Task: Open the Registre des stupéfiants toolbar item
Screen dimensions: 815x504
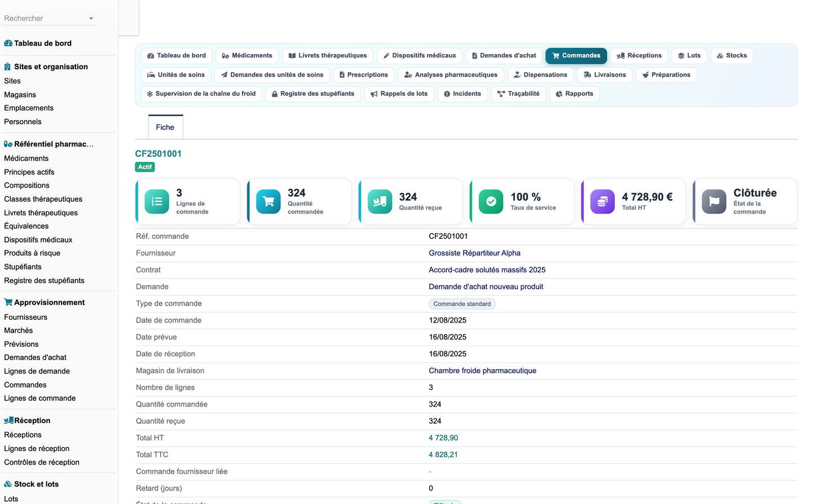Action: tap(313, 94)
